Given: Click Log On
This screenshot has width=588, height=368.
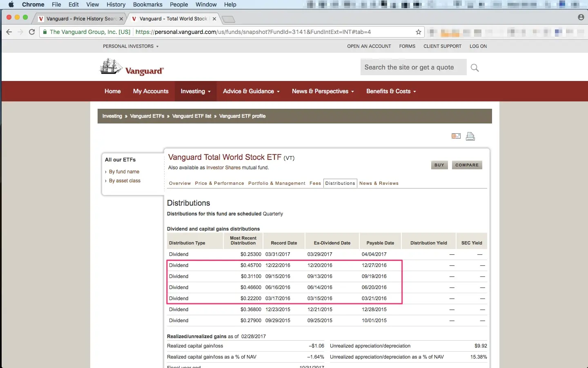Looking at the screenshot, I should click(x=478, y=46).
